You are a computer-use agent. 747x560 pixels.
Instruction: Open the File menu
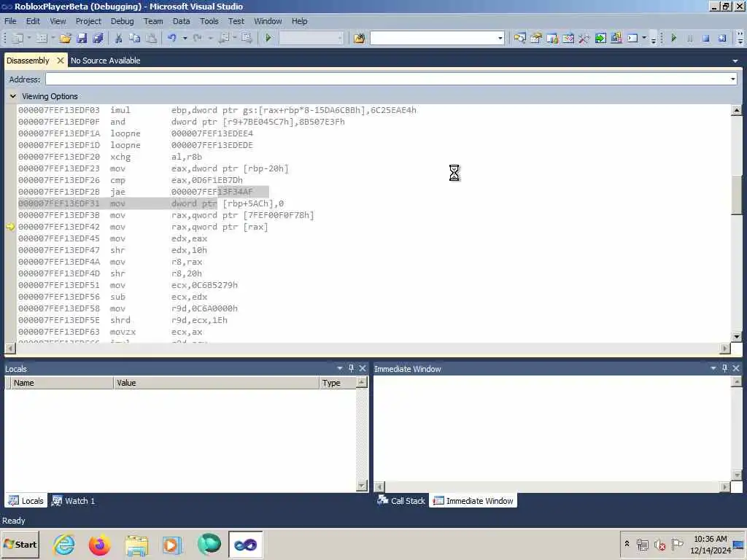10,21
